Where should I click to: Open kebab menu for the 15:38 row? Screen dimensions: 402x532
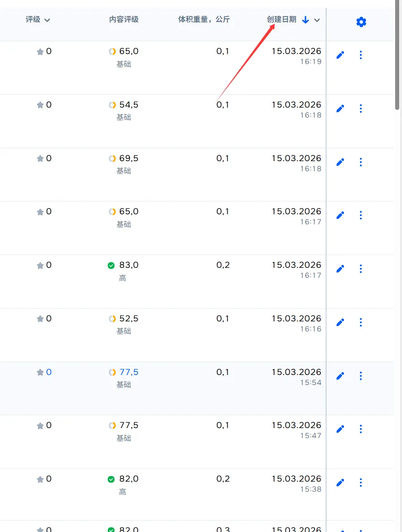click(361, 483)
